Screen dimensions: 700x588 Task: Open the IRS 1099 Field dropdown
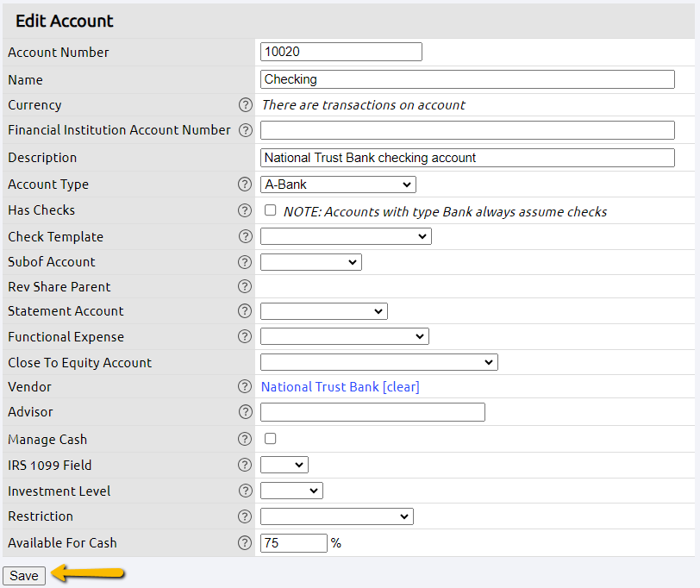[284, 466]
